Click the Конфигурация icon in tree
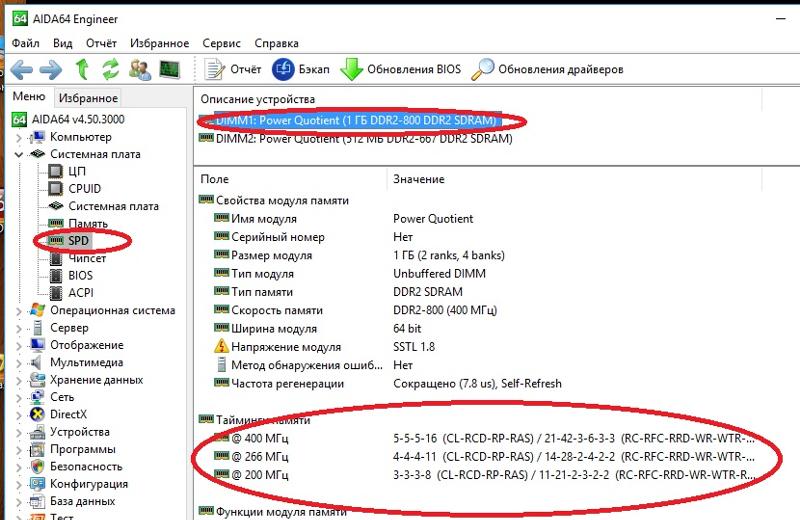The width and height of the screenshot is (800, 520). [x=37, y=484]
